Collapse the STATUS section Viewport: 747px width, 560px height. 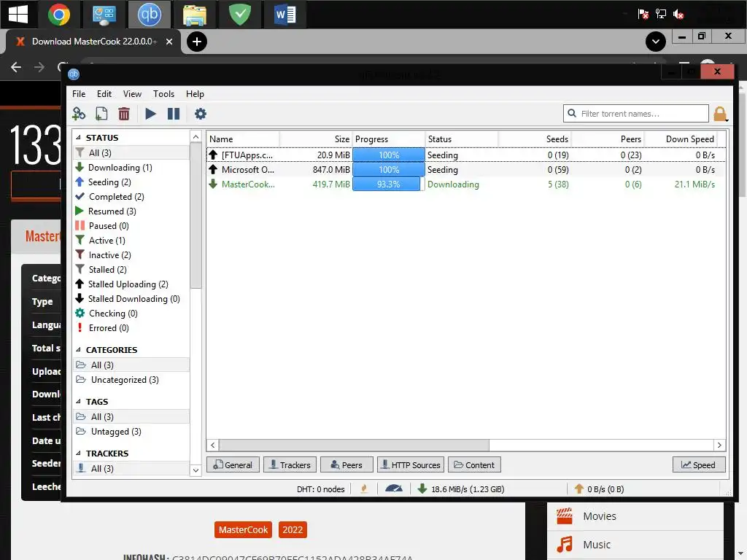pos(79,138)
